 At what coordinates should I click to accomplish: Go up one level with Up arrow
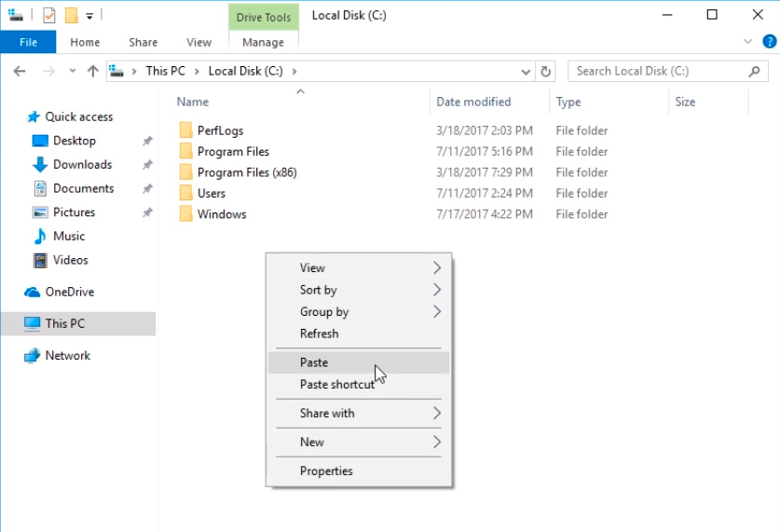coord(93,72)
